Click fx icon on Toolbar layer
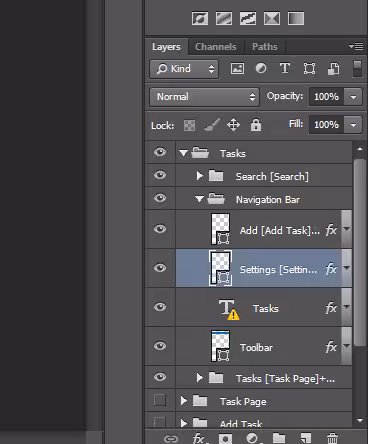The width and height of the screenshot is (368, 444). (x=331, y=347)
